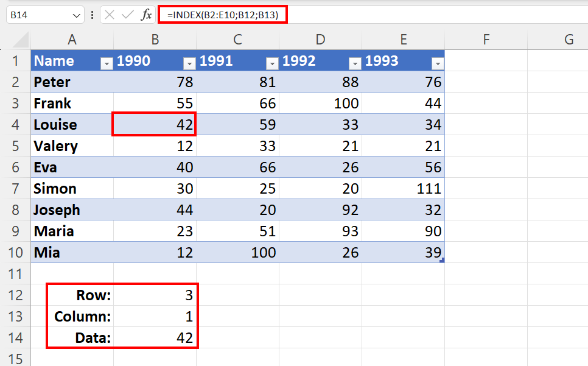588x366 pixels.
Task: Select Joseph's 1992 value 92
Action: (x=320, y=209)
